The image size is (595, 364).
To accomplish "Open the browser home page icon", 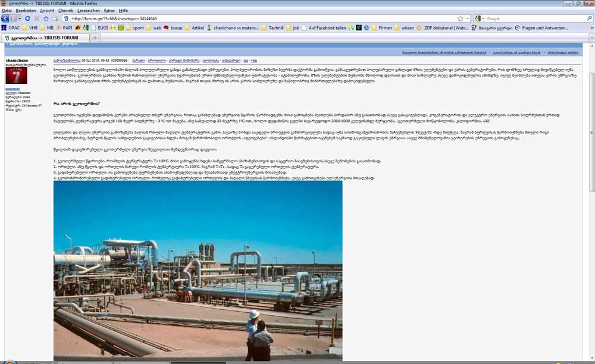I will point(45,18).
